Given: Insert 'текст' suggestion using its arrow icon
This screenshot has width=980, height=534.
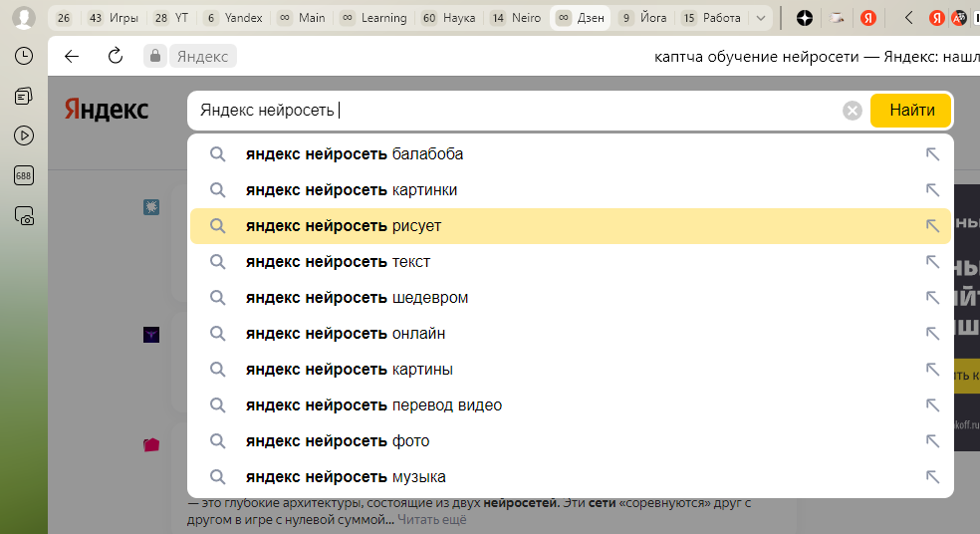Looking at the screenshot, I should coord(932,261).
